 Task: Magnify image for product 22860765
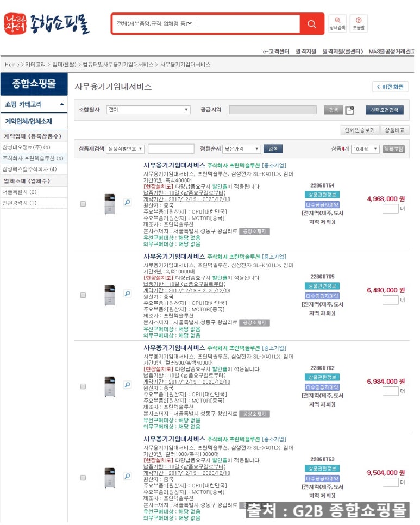[128, 293]
